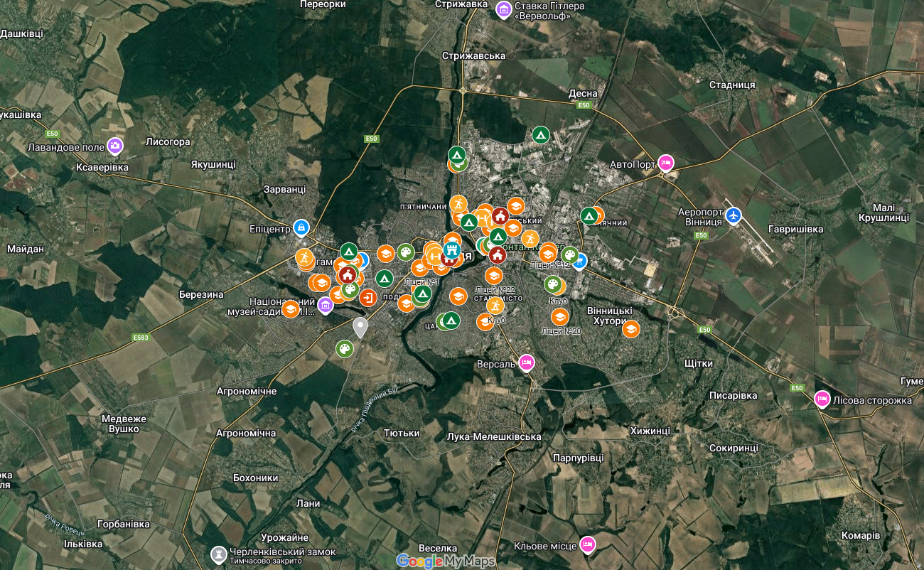Open the graduation cap marker above Ліцей №20
The width and height of the screenshot is (924, 570).
click(559, 317)
